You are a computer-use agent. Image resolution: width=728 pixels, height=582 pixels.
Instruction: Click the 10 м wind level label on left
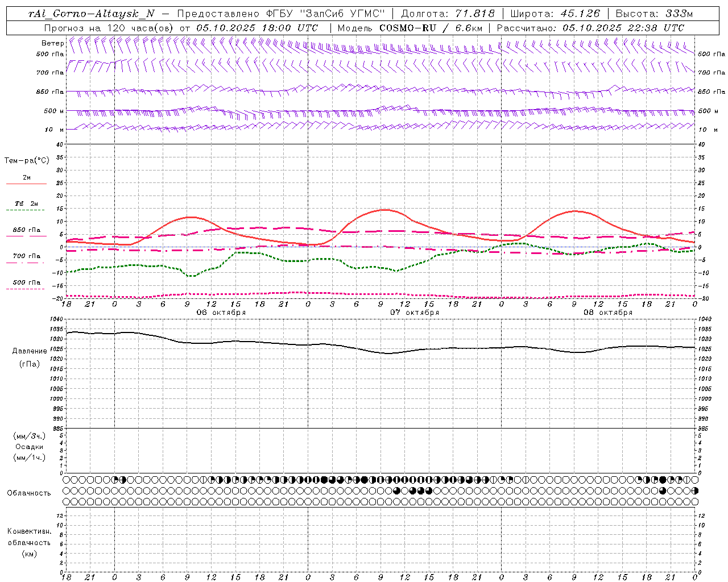coord(54,130)
